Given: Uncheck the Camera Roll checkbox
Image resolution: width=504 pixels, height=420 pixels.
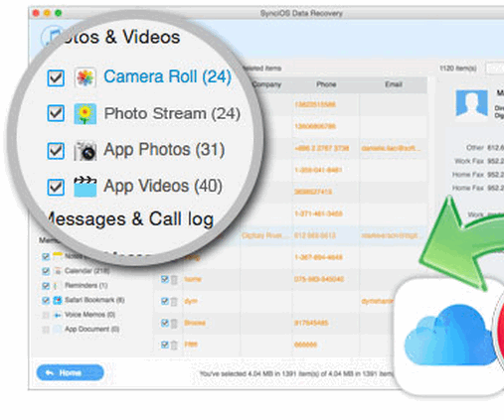Looking at the screenshot, I should (56, 77).
